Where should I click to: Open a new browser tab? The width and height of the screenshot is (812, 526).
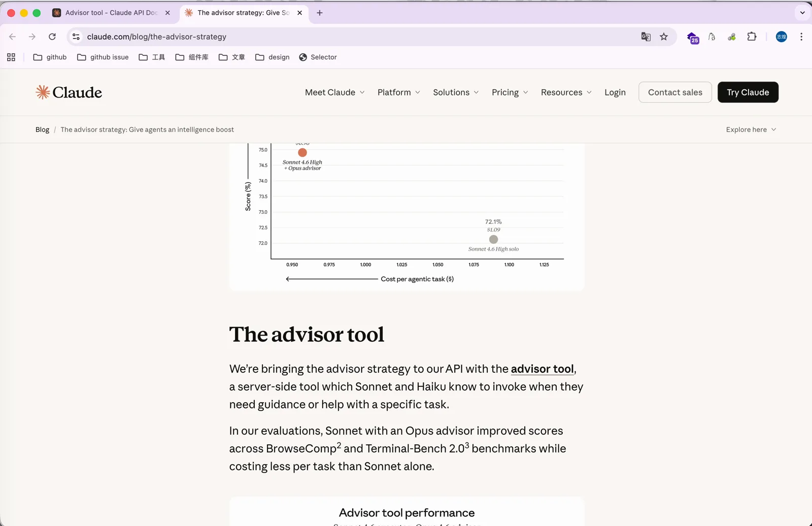320,13
